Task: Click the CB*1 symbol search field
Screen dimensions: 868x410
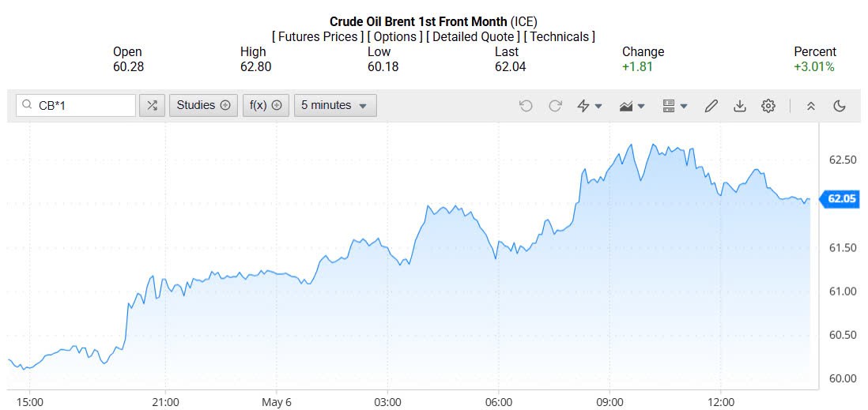Action: click(x=85, y=105)
